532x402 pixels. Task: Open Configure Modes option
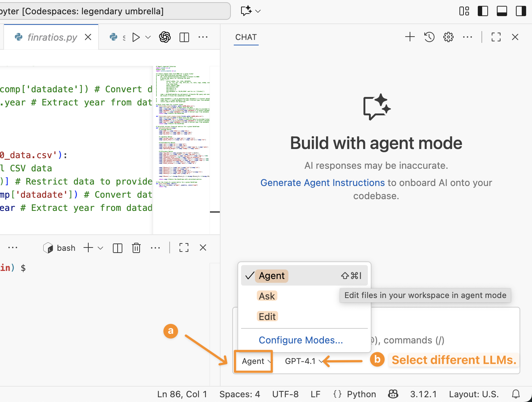point(301,340)
